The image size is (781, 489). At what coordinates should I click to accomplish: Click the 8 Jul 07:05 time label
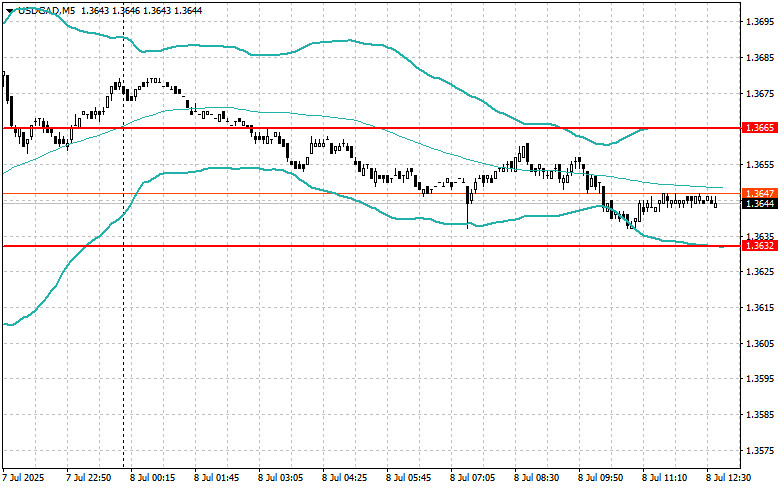tap(473, 478)
